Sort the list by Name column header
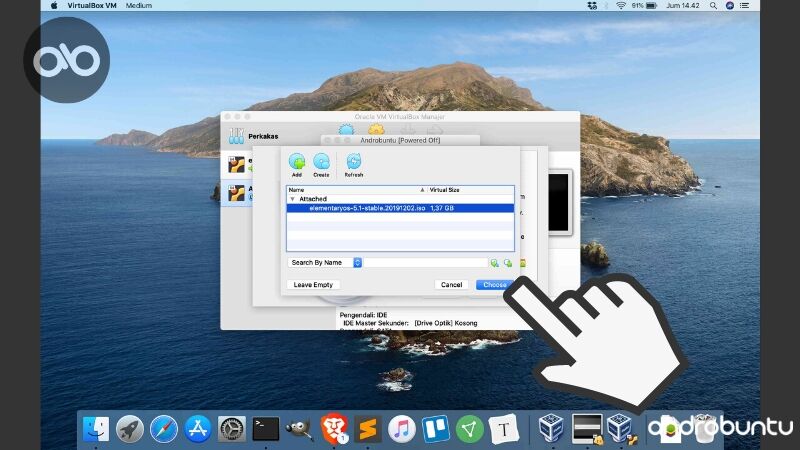Viewport: 800px width, 450px height. pyautogui.click(x=357, y=190)
